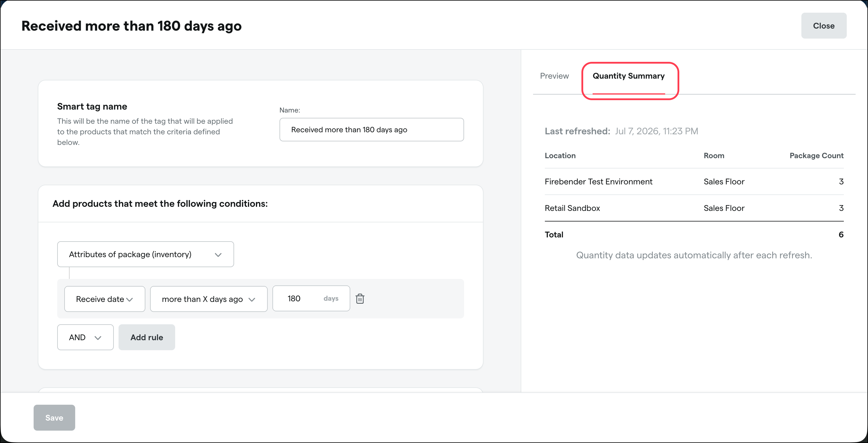Select the Quantity Summary tab
This screenshot has height=443, width=868.
(628, 76)
